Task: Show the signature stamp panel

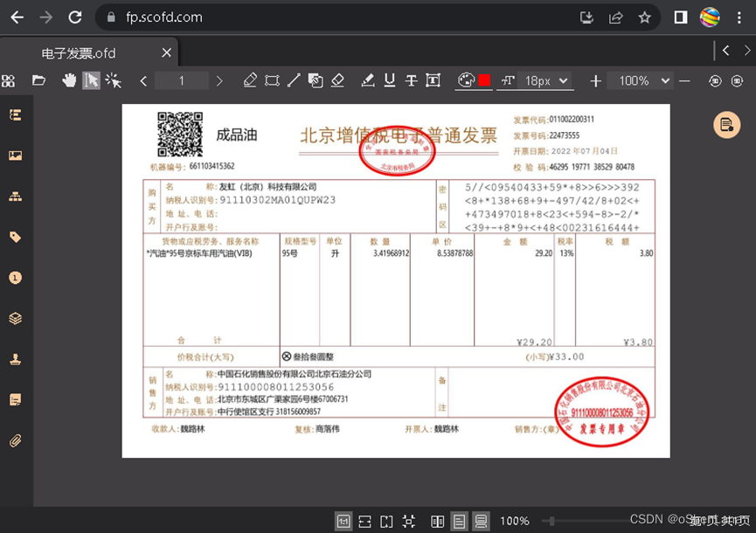Action: coord(15,358)
